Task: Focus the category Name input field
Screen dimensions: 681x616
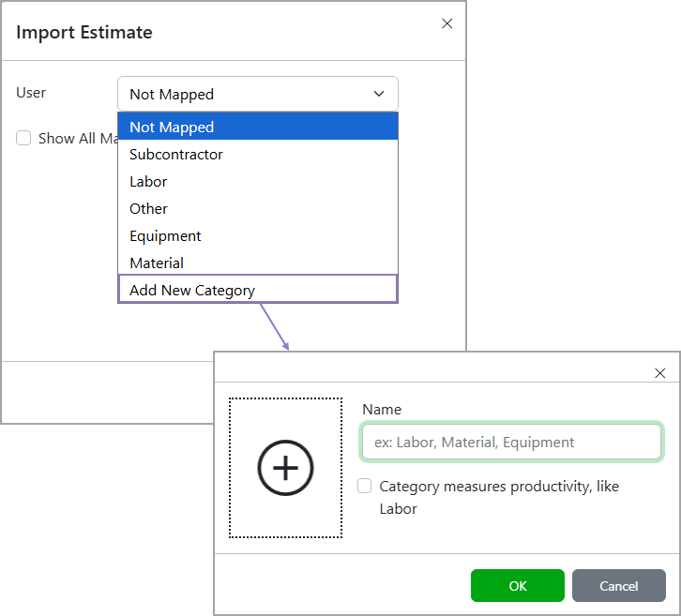Action: [511, 442]
